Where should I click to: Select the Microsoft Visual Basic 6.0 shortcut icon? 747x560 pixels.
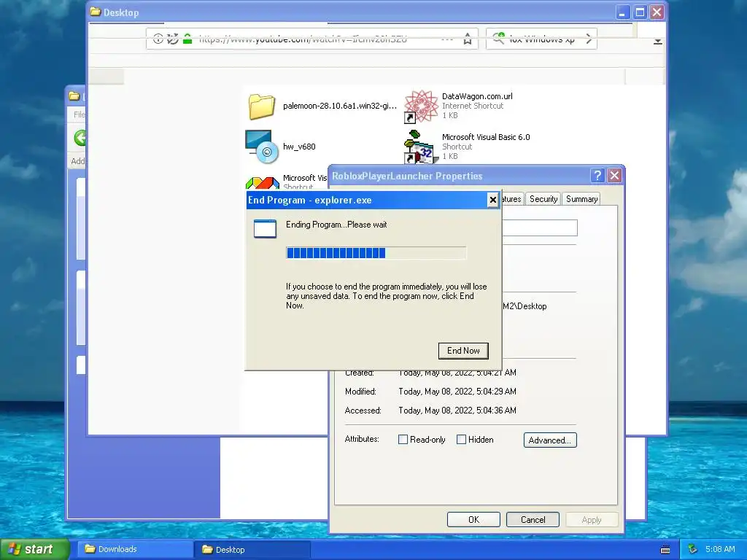[x=419, y=147]
